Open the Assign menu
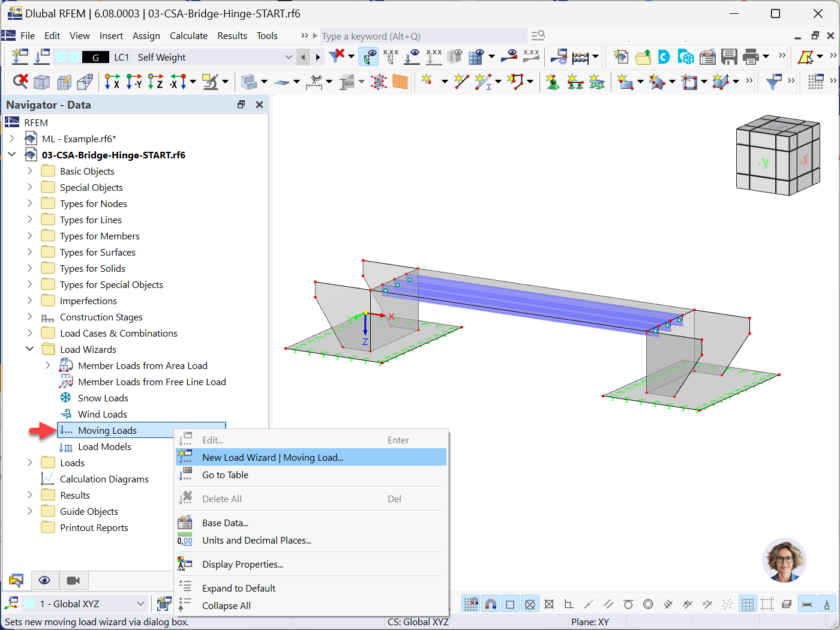The width and height of the screenshot is (840, 630). click(x=146, y=36)
